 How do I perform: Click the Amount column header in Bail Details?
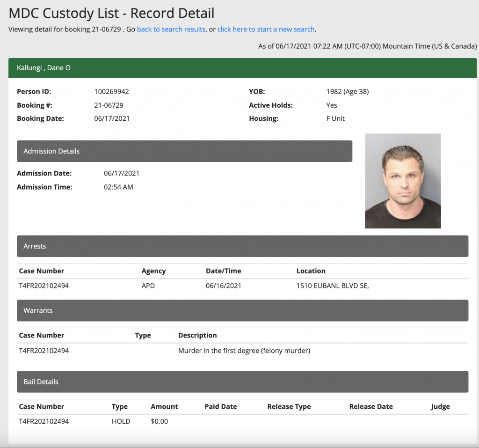click(x=164, y=406)
